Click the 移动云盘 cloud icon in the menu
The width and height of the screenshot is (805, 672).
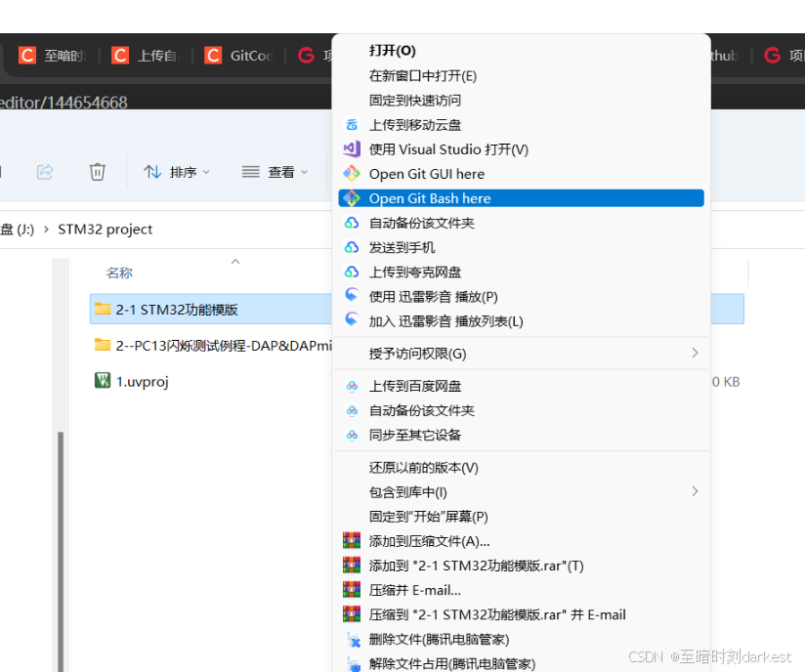353,124
